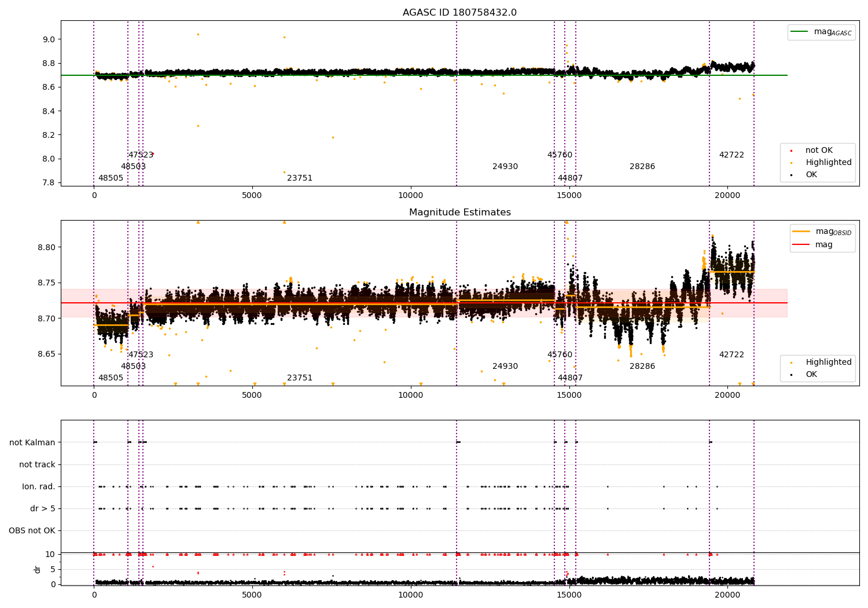
Task: Click the 'AGASC ID 180758432.0' plot title
Action: click(459, 13)
